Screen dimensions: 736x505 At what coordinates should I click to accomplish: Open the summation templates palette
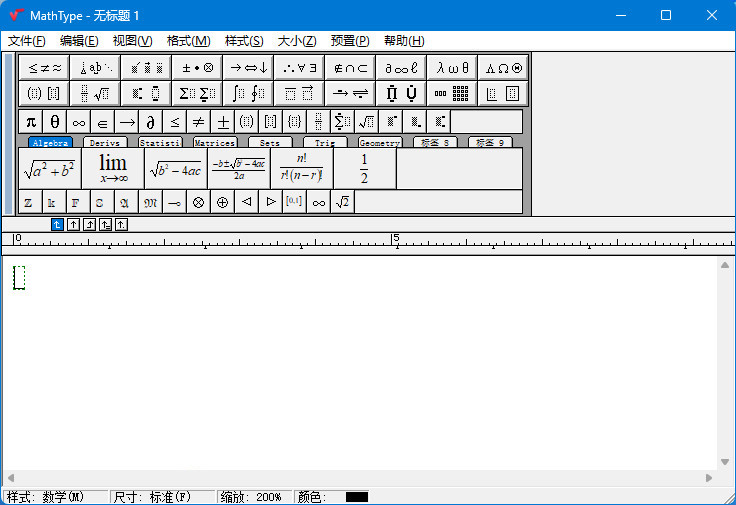click(197, 93)
